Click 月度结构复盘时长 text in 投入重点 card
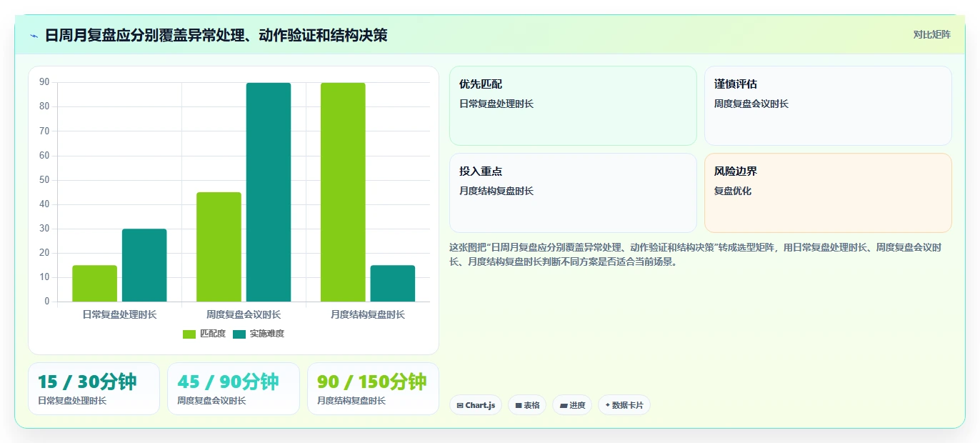The height and width of the screenshot is (443, 980). [x=496, y=191]
